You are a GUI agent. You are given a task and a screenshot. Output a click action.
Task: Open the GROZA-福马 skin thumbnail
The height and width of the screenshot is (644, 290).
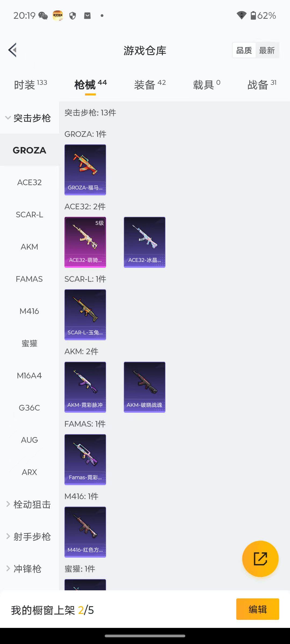85,170
